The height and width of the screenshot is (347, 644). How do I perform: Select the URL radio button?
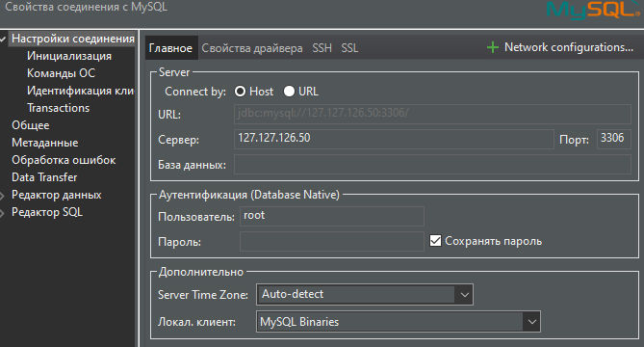[x=289, y=92]
